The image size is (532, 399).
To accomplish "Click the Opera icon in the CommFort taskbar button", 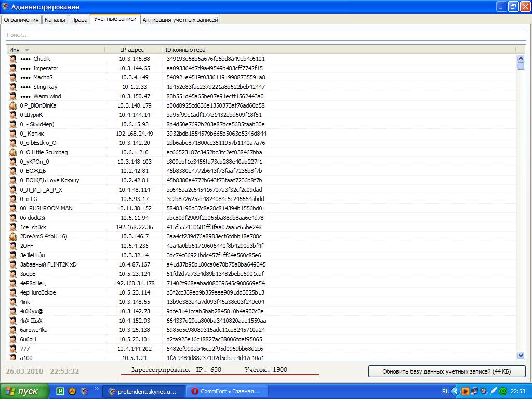I will (x=195, y=391).
